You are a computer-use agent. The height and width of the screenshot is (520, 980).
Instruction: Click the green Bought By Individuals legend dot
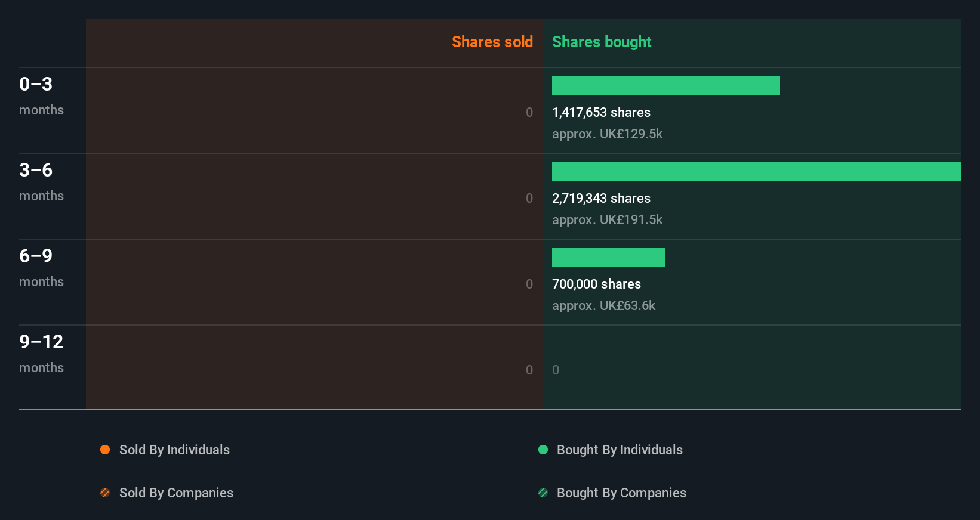click(543, 450)
